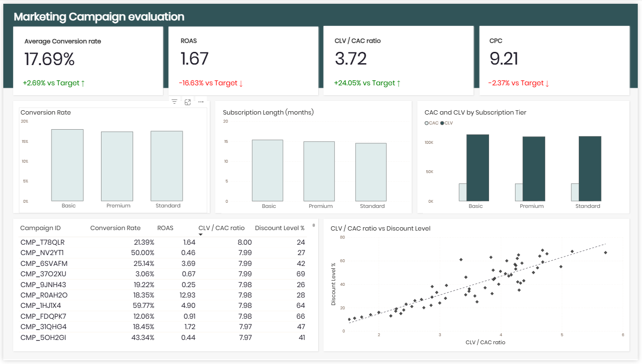Click the CLV / CAC ratio vs Discount Level title
The width and height of the screenshot is (642, 364).
point(380,228)
